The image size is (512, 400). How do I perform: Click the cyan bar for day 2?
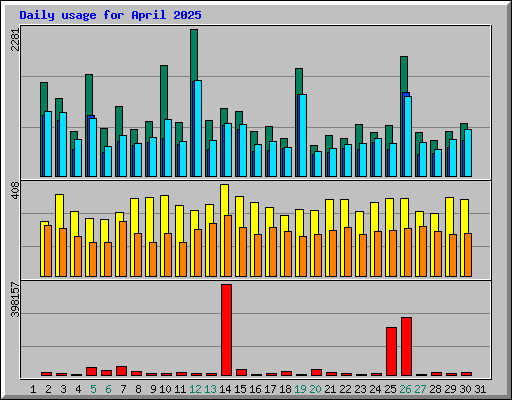48,144
